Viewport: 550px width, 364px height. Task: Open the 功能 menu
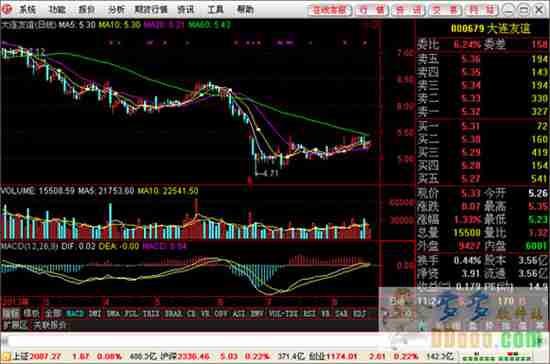click(x=57, y=9)
